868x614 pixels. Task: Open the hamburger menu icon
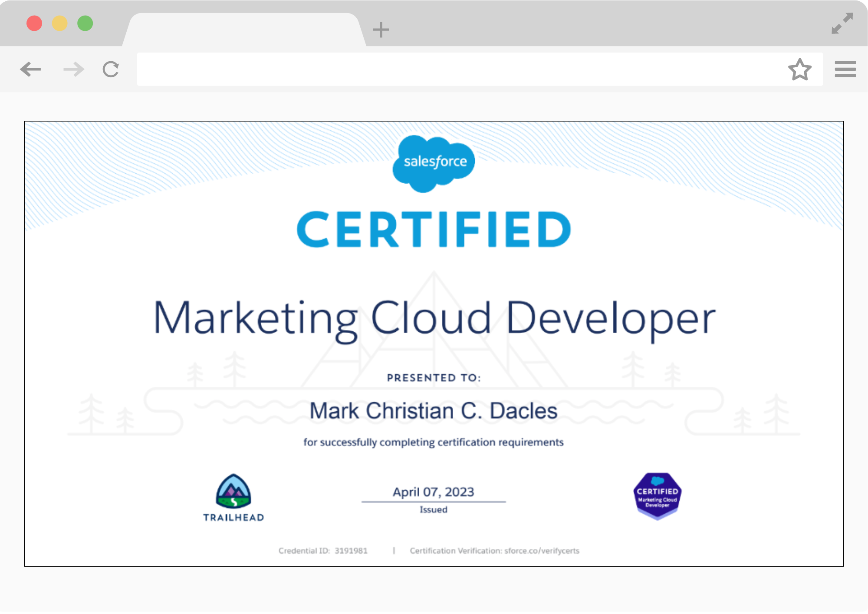[845, 69]
